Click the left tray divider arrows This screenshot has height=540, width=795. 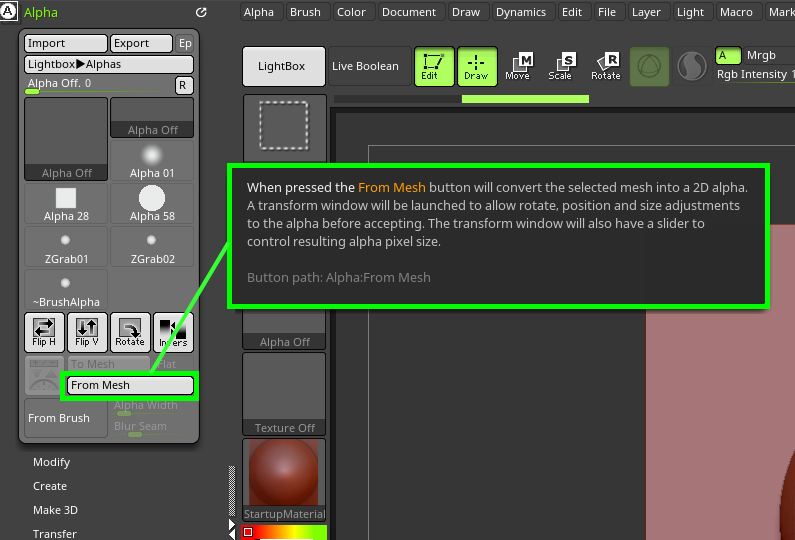(232, 529)
